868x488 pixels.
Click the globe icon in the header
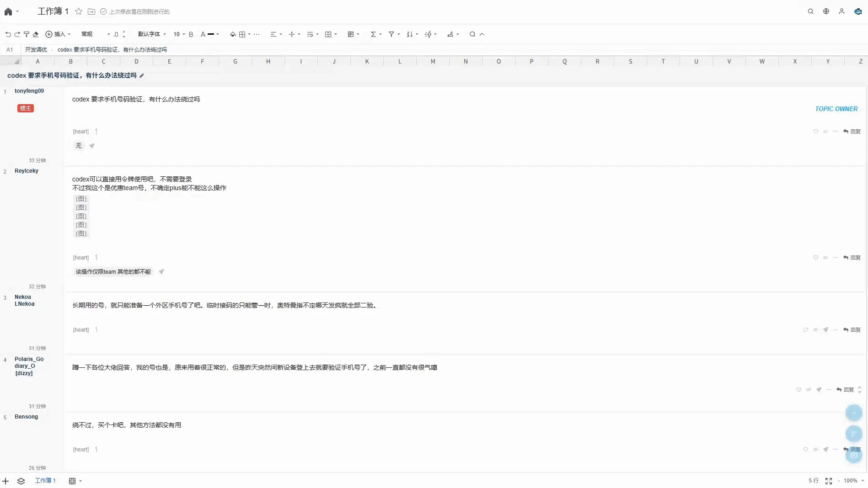pyautogui.click(x=826, y=11)
